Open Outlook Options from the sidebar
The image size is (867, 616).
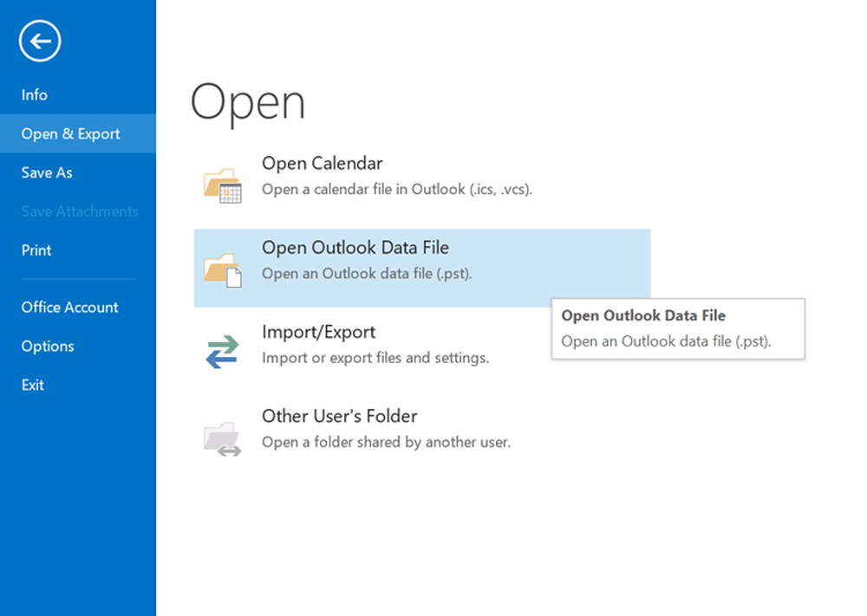[x=48, y=347]
